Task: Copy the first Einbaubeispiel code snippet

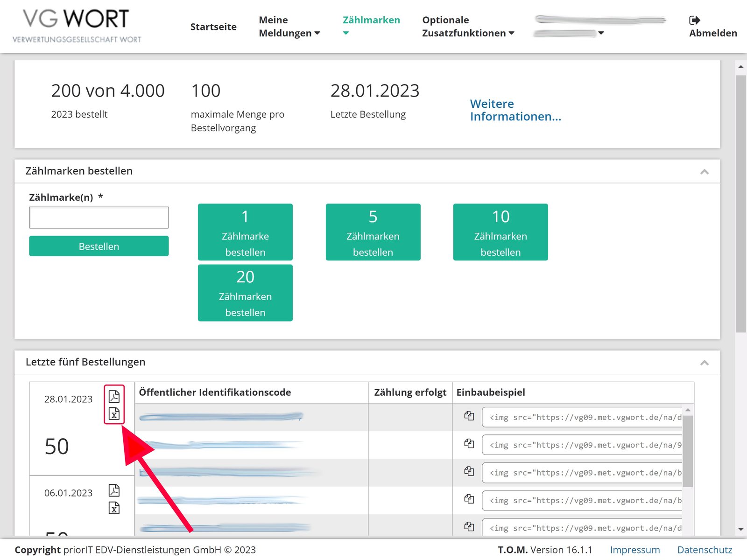Action: point(469,416)
